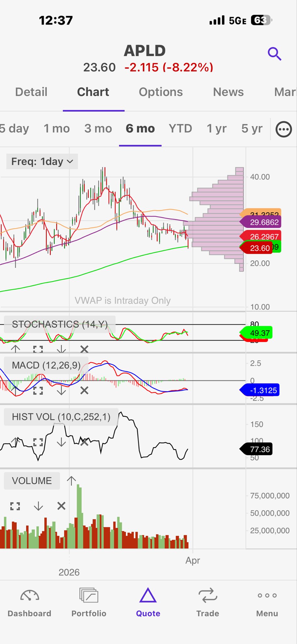
Task: Select the 1 mo range
Action: click(57, 129)
